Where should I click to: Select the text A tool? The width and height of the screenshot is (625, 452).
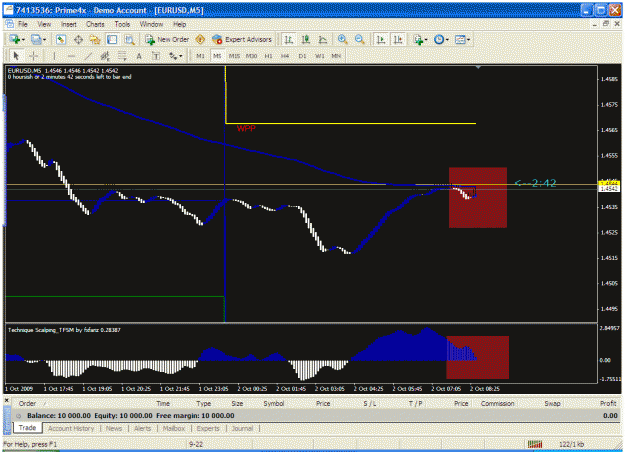[139, 56]
